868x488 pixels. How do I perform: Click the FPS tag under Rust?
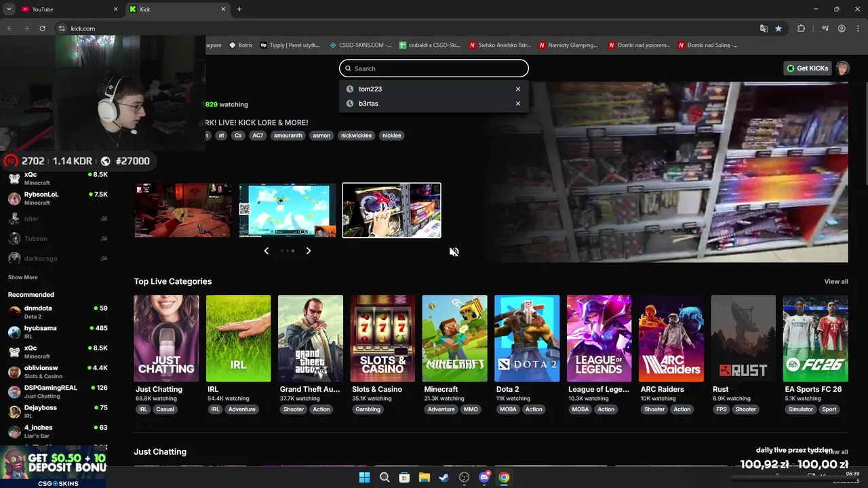(721, 409)
